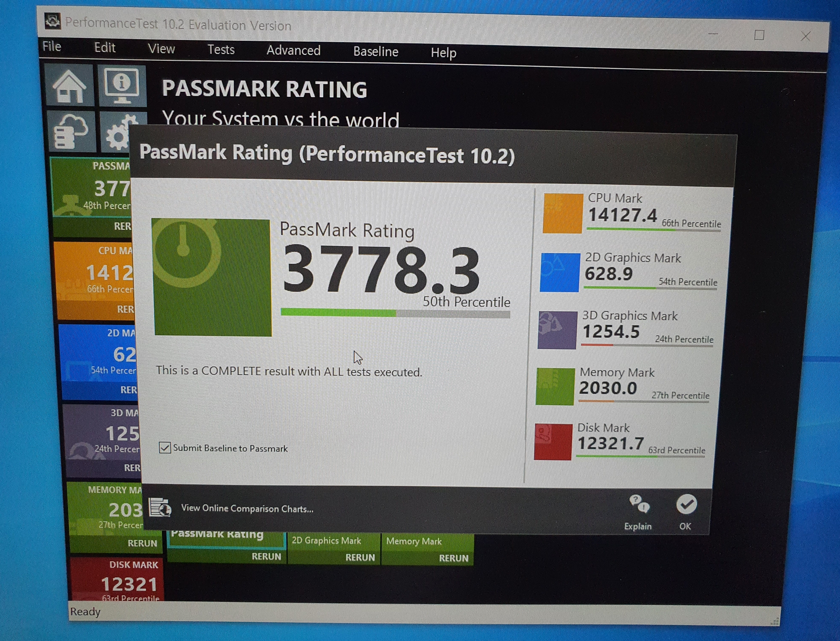The width and height of the screenshot is (840, 641).
Task: Click RERUN under 2D Graphics Mark tile
Action: 360,557
